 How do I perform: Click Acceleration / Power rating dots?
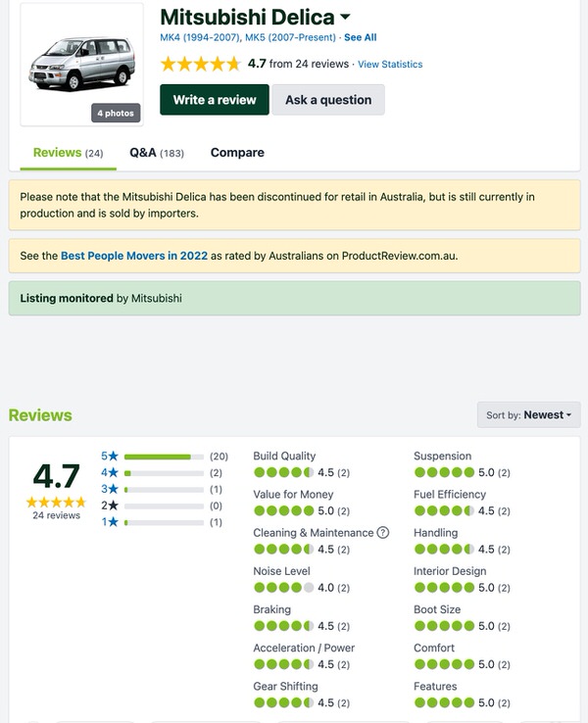point(283,664)
